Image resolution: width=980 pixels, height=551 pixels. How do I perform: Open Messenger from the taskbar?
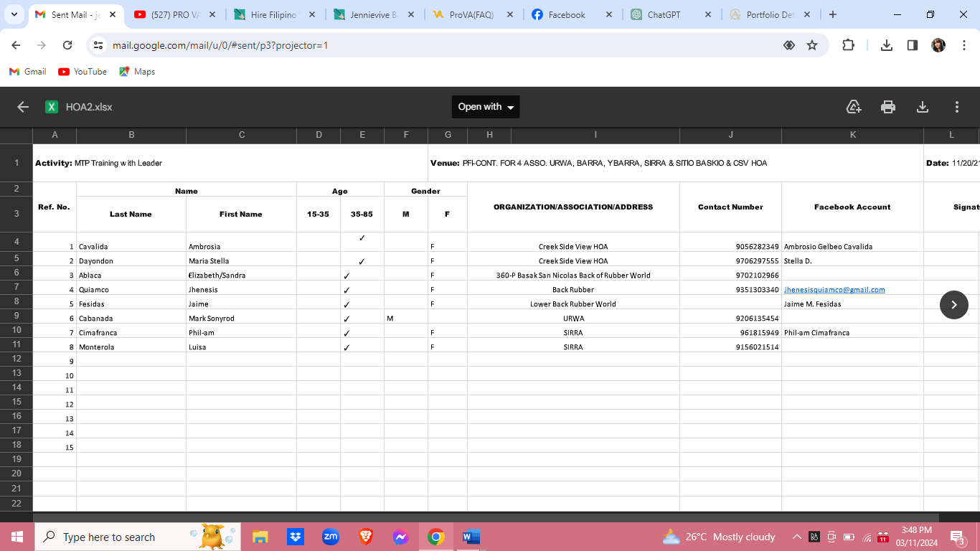coord(400,537)
